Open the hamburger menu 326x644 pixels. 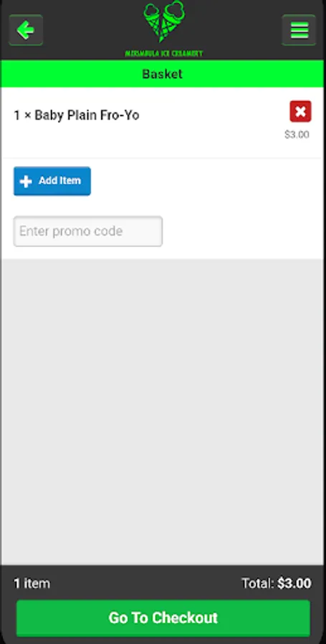click(x=299, y=30)
